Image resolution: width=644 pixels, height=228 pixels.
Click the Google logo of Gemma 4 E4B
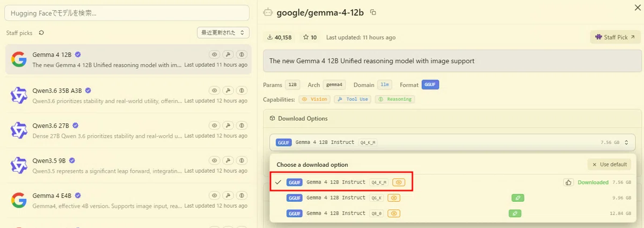point(19,200)
